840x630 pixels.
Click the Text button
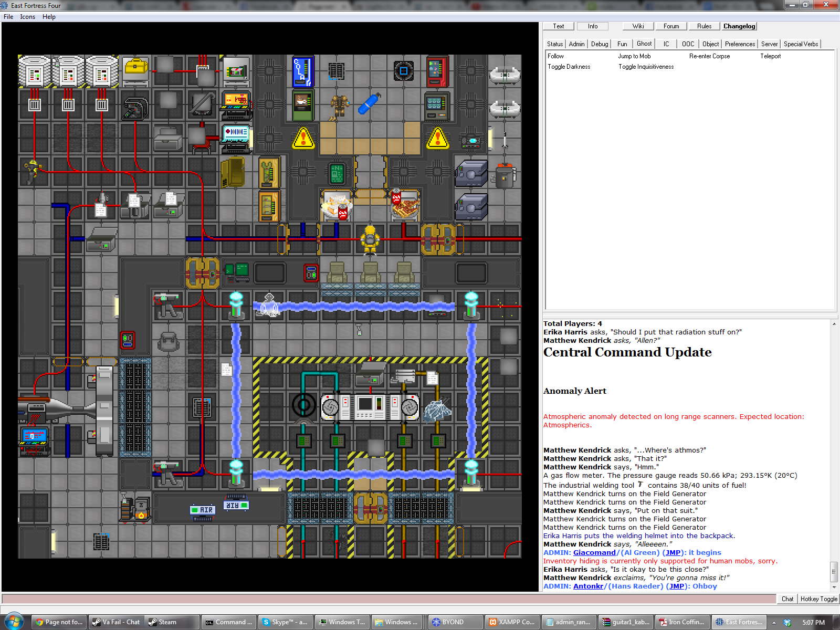coord(558,26)
